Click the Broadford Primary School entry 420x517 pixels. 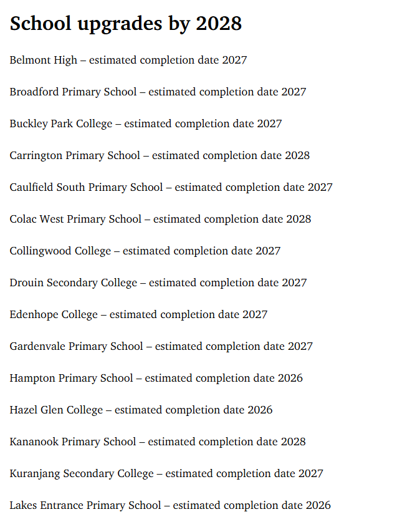coord(158,92)
